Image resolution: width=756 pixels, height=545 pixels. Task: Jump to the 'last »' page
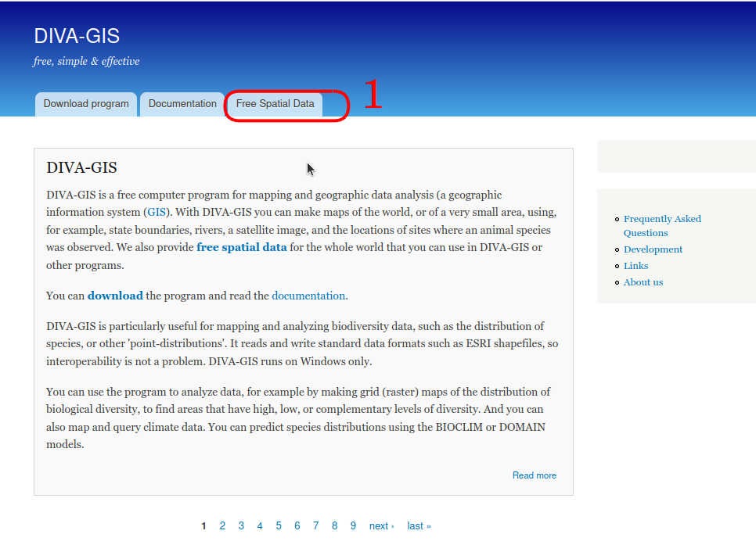coord(419,525)
